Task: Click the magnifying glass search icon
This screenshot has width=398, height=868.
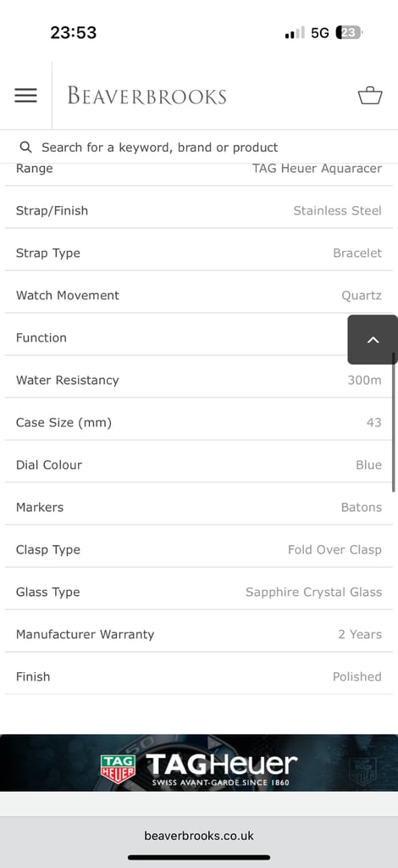Action: click(x=25, y=147)
